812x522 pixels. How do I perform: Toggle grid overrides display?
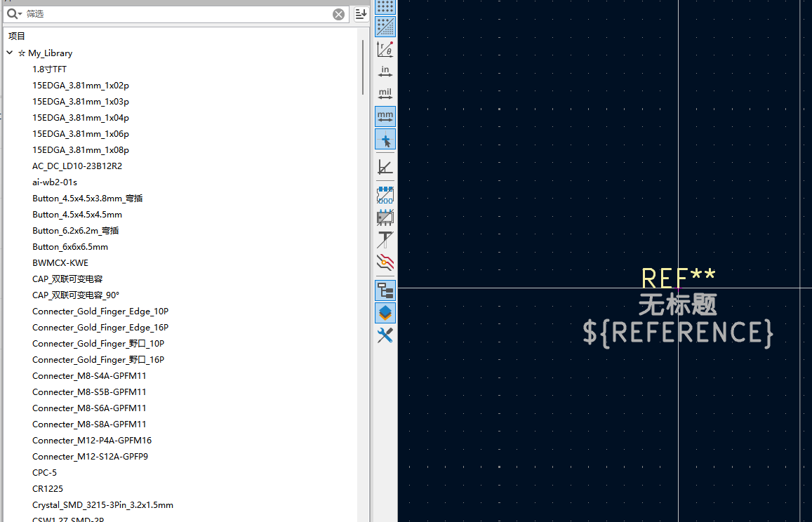click(385, 27)
